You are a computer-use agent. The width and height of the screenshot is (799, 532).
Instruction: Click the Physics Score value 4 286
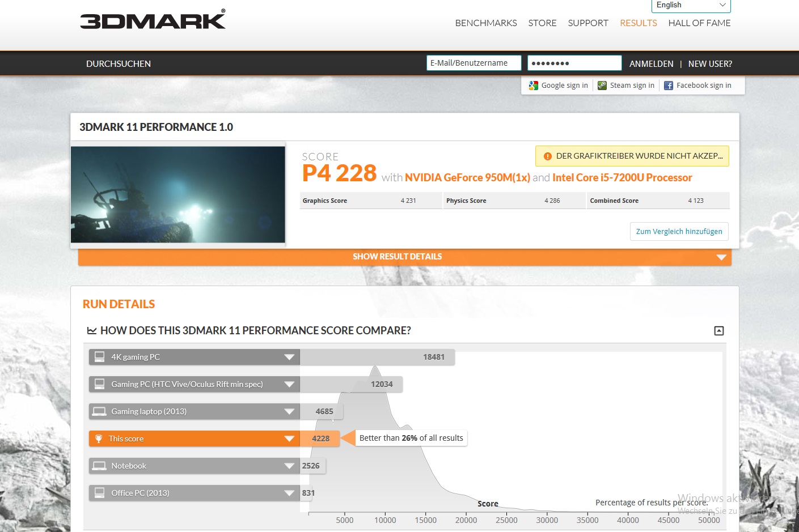552,201
